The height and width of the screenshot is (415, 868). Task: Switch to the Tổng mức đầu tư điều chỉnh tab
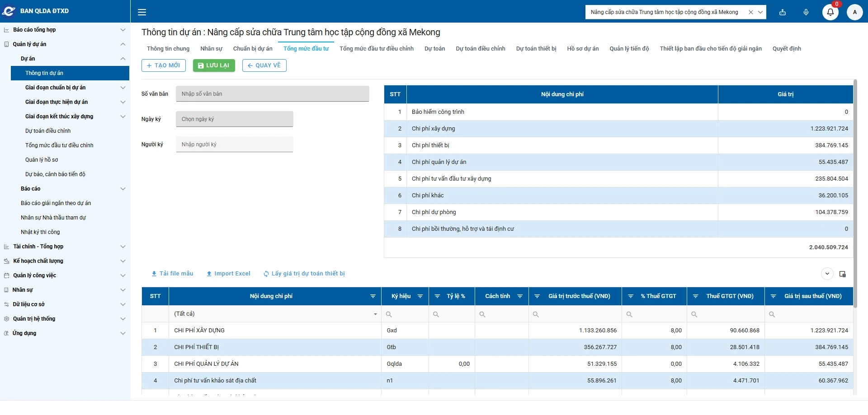click(376, 49)
